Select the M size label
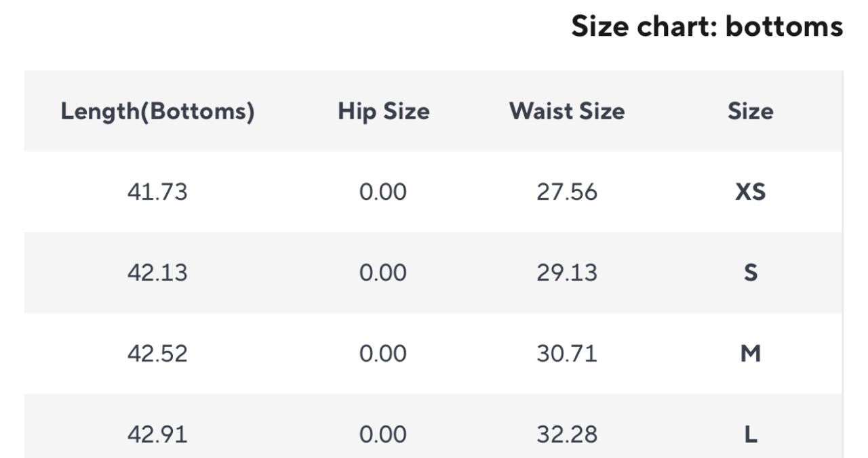This screenshot has height=458, width=868. (x=750, y=353)
